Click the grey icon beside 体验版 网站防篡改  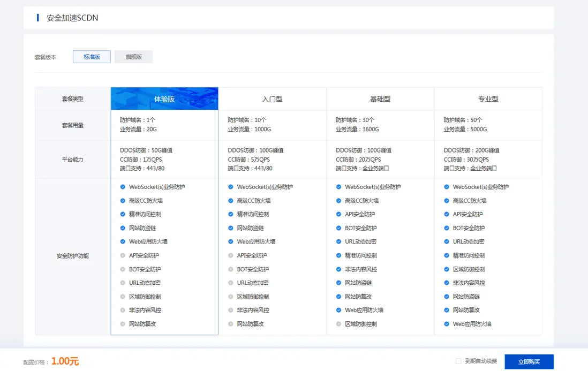pos(123,324)
